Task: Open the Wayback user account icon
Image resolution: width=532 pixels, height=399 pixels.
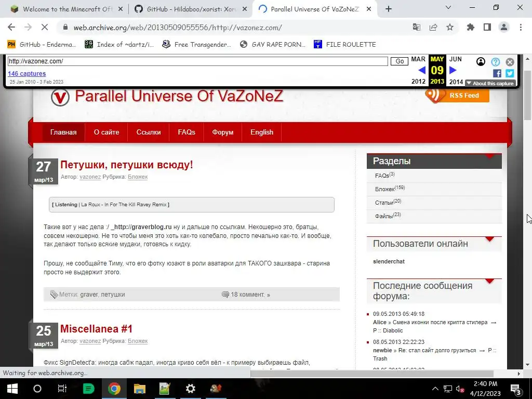Action: [x=481, y=62]
